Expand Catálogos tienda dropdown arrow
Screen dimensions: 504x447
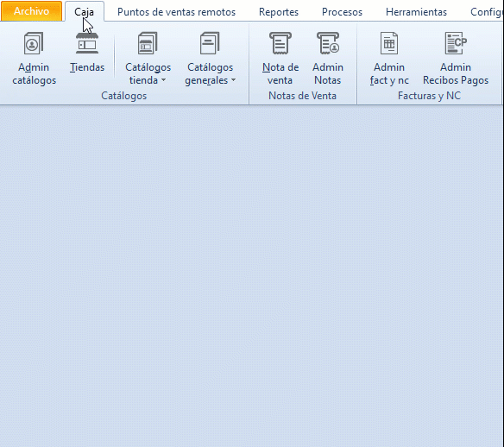pos(164,80)
